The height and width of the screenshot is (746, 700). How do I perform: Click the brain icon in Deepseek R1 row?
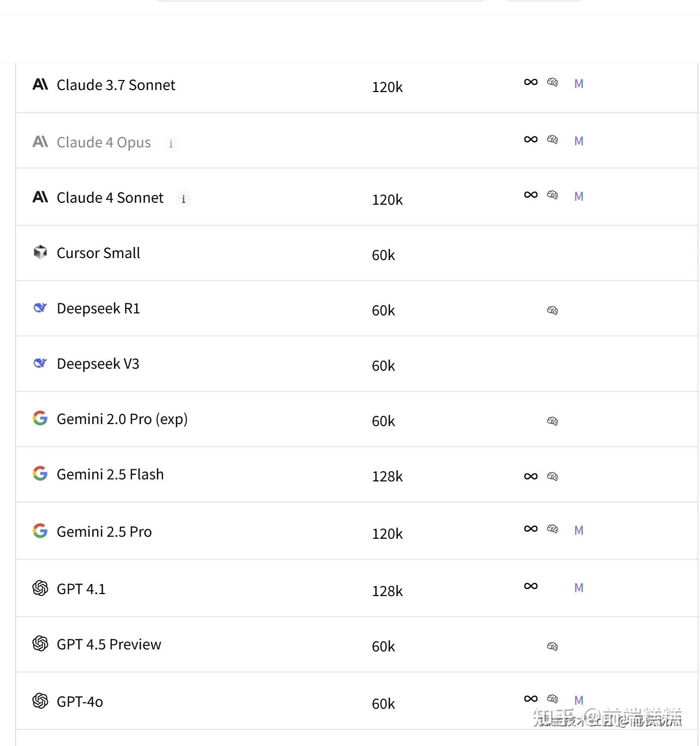point(553,310)
